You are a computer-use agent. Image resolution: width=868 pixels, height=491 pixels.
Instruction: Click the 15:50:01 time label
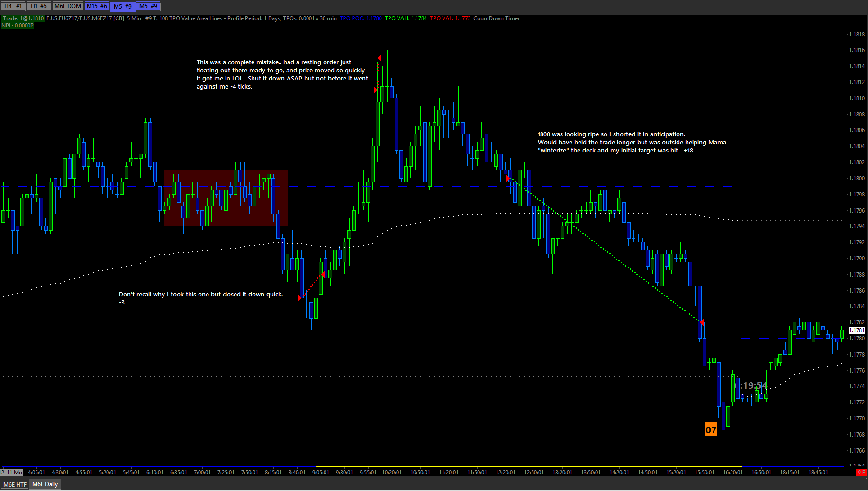[704, 472]
